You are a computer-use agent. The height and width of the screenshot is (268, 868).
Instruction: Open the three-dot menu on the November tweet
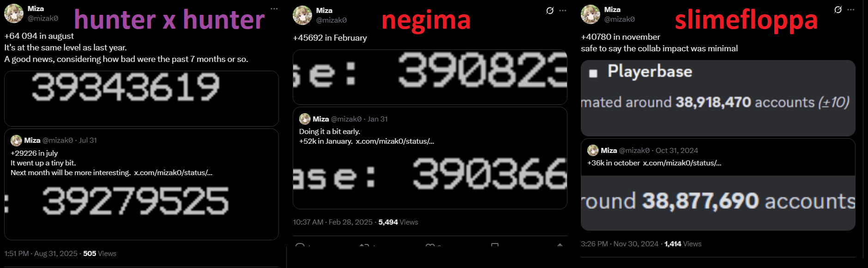pyautogui.click(x=850, y=10)
